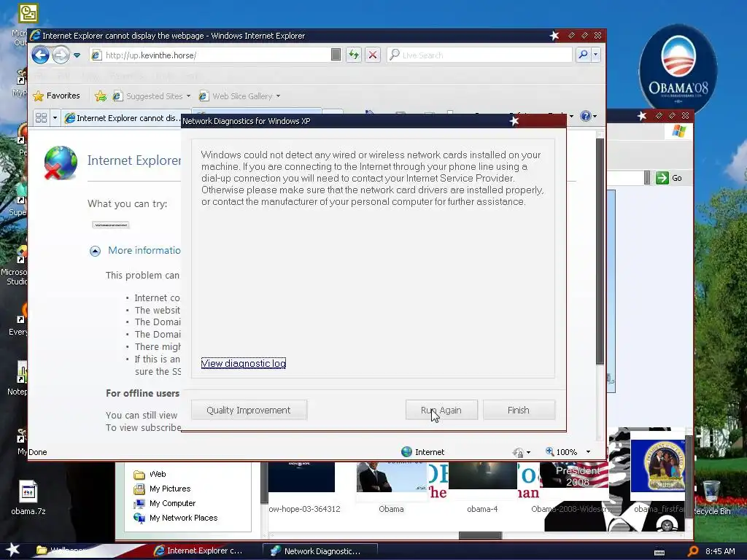Collapse the More information expander
The height and width of the screenshot is (560, 747).
pyautogui.click(x=95, y=251)
